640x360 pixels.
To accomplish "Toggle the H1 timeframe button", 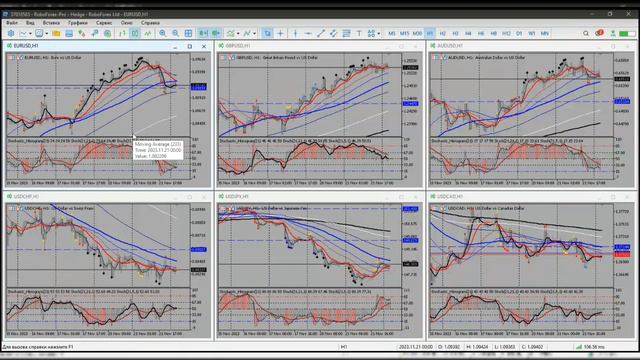I will pos(430,33).
